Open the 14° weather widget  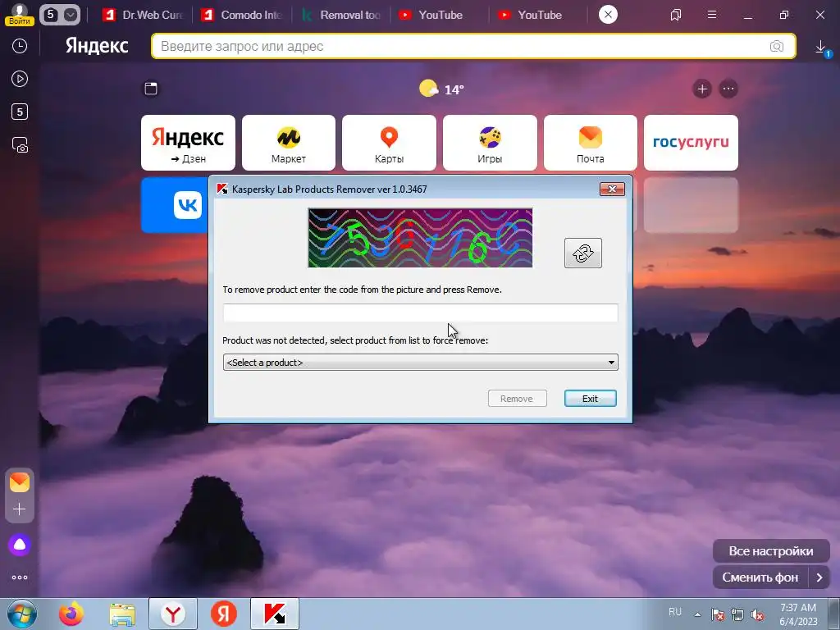(442, 89)
